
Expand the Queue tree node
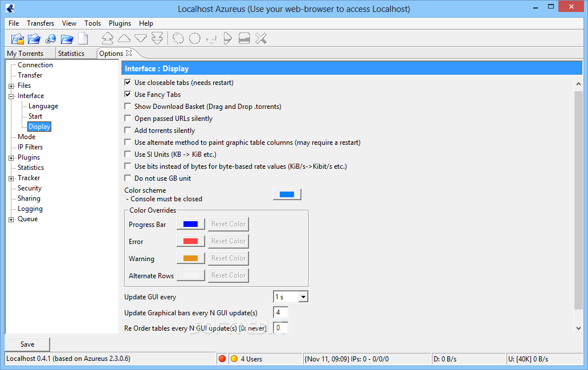[x=11, y=219]
